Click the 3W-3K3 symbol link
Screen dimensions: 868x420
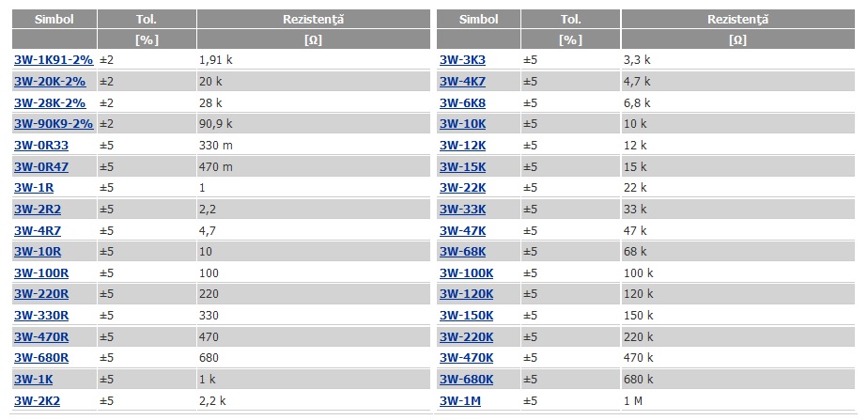[463, 60]
